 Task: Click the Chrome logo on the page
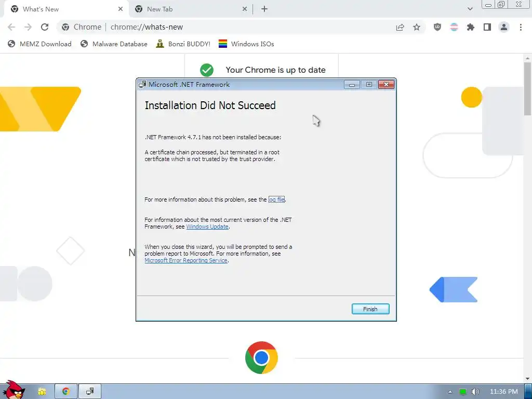(261, 357)
